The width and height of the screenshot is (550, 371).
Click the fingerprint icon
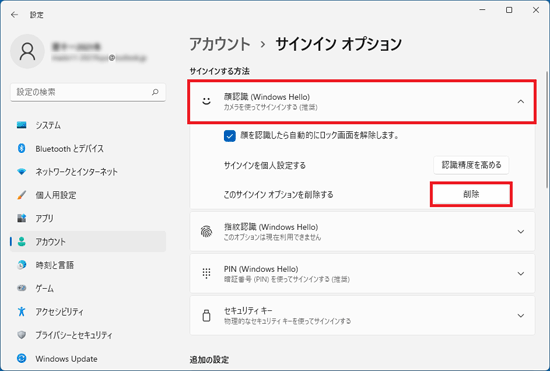tap(207, 231)
